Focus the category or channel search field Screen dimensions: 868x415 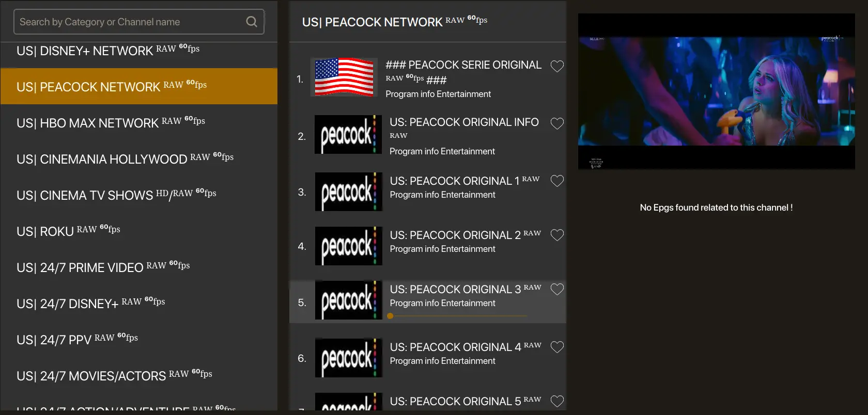pos(139,22)
